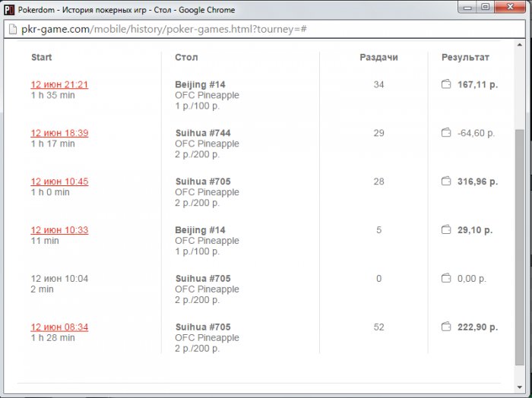Close the Chrome window
Viewport: 532px width, 398px height.
(510, 7)
